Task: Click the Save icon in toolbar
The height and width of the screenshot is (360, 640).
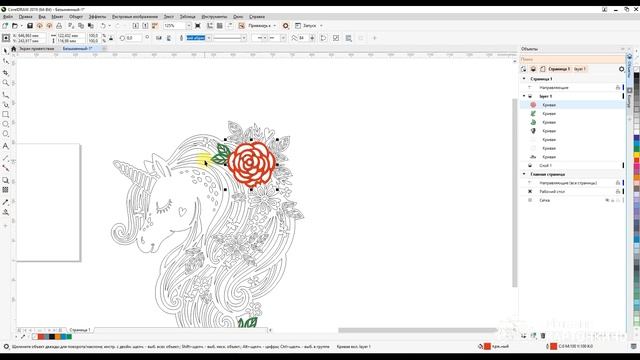Action: 30,26
